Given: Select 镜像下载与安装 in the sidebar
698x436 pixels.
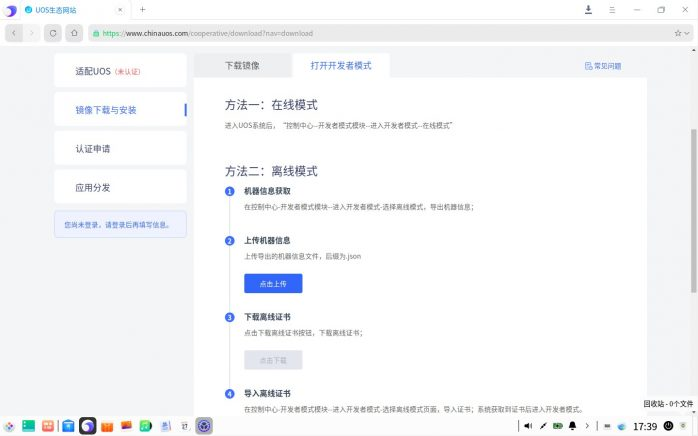Looking at the screenshot, I should click(120, 110).
